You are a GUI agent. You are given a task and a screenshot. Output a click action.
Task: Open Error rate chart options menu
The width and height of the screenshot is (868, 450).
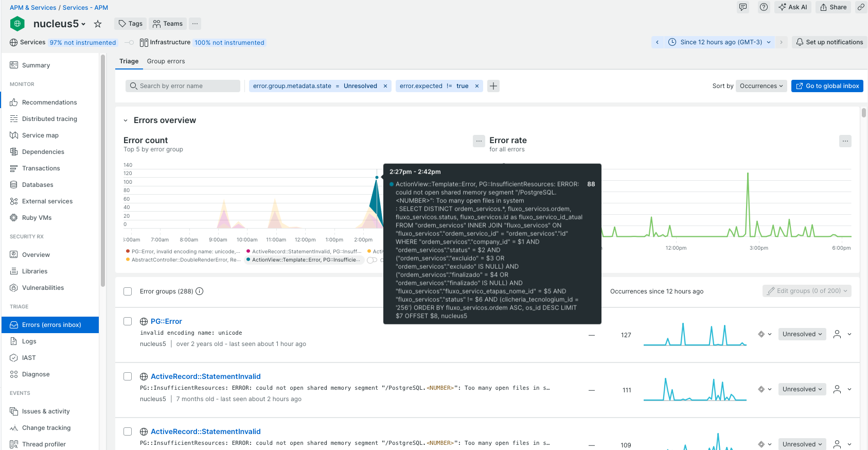tap(845, 141)
